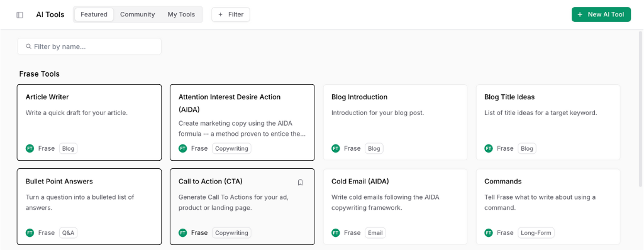Click the Frase avatar on the Article Writer card

coord(30,149)
